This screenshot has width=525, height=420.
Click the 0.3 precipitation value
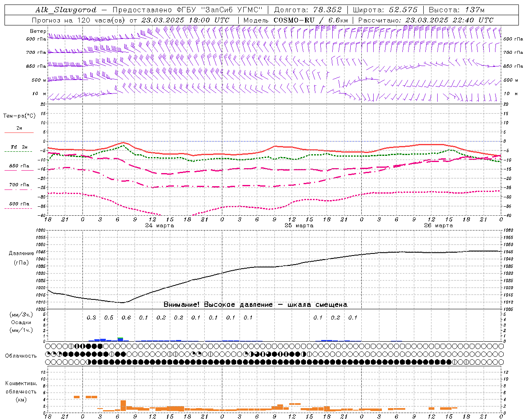[91, 317]
